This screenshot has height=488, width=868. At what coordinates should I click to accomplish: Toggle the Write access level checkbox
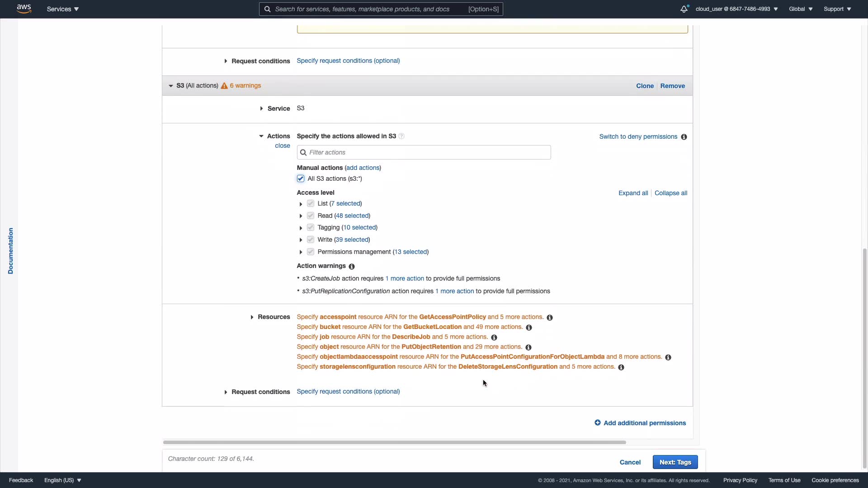(311, 239)
